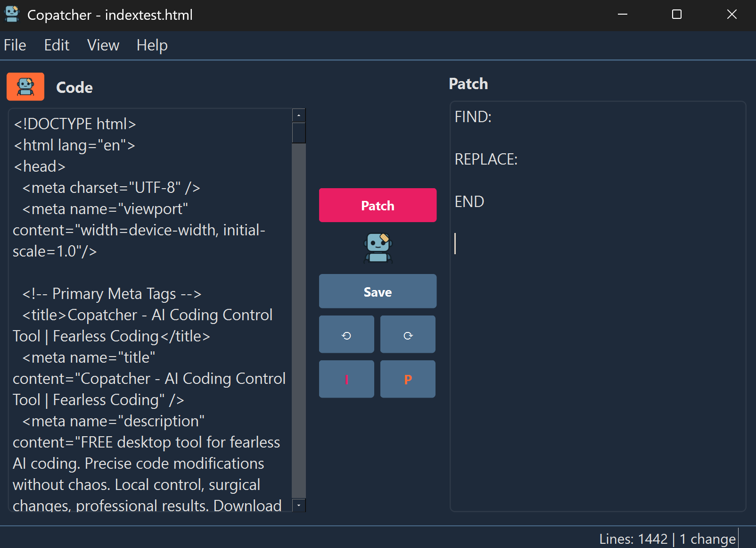
Task: Click the code scrollbar down arrow
Action: [299, 506]
